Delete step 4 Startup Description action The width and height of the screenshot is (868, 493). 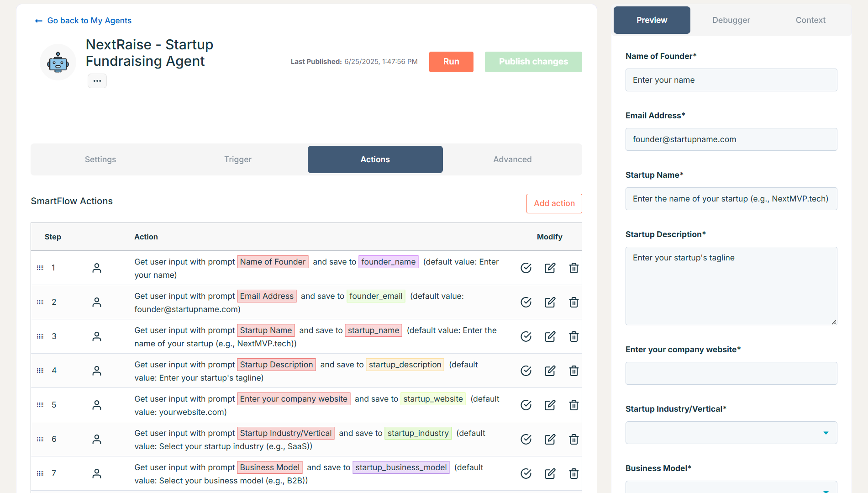[x=574, y=371]
